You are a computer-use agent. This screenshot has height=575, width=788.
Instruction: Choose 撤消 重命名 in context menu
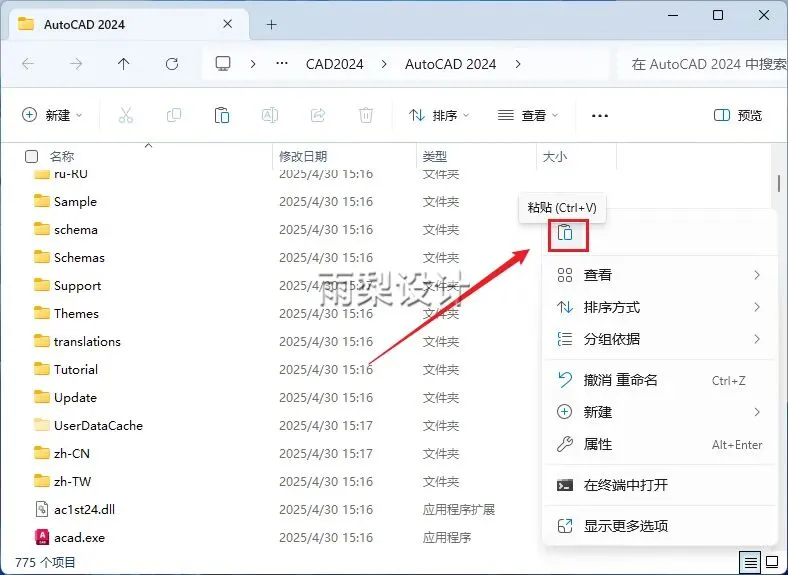pos(660,380)
